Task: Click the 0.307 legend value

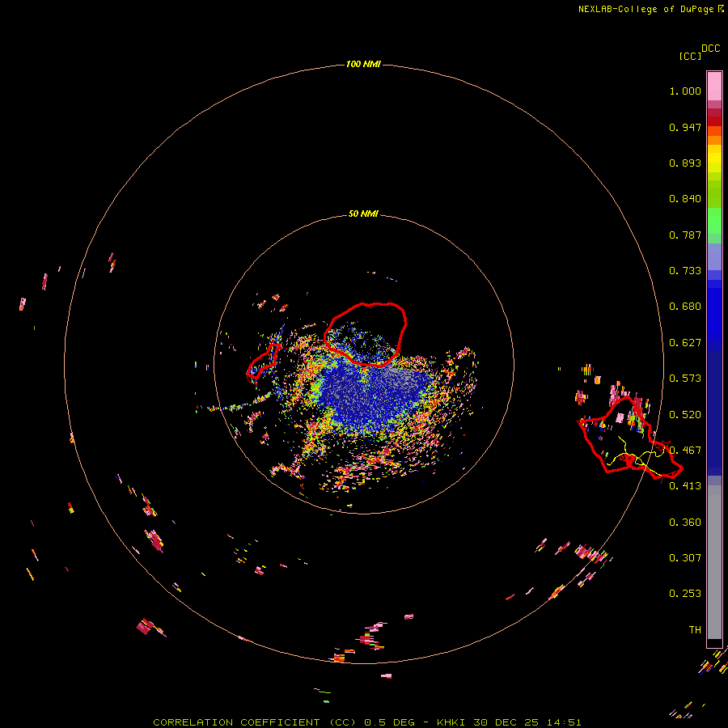Action: tap(685, 558)
